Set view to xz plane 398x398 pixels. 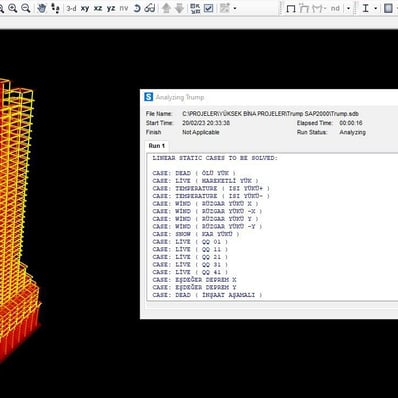pyautogui.click(x=98, y=8)
